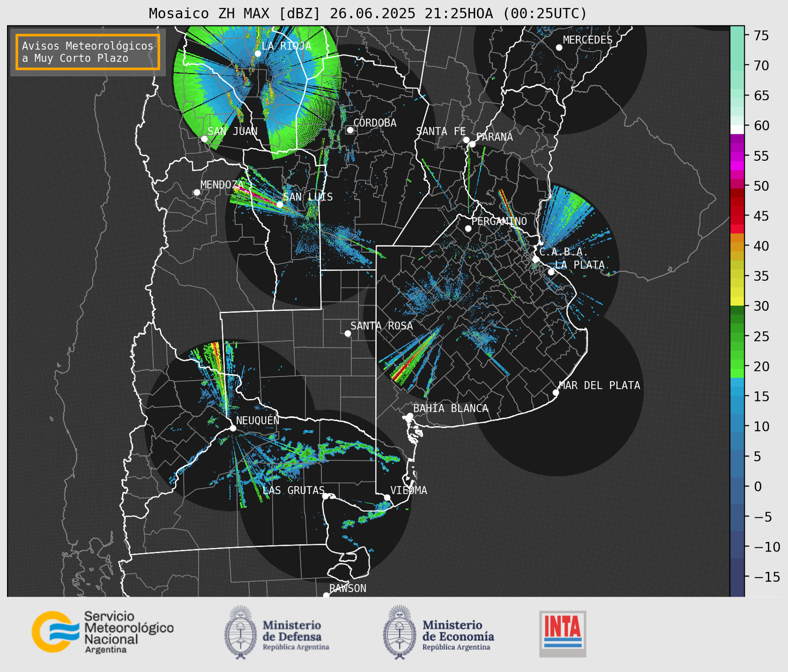Click the Servicio Meteorológico Nacional logo

click(103, 632)
